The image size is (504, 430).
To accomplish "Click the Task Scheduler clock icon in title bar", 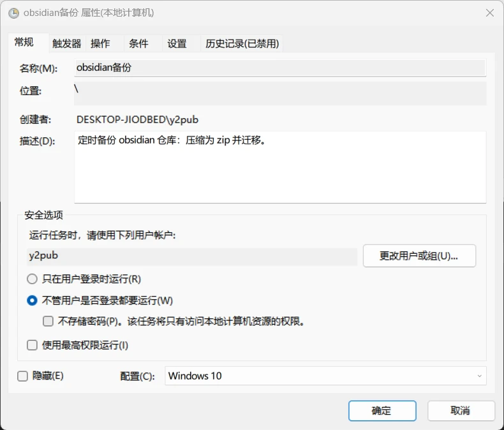I will [13, 13].
